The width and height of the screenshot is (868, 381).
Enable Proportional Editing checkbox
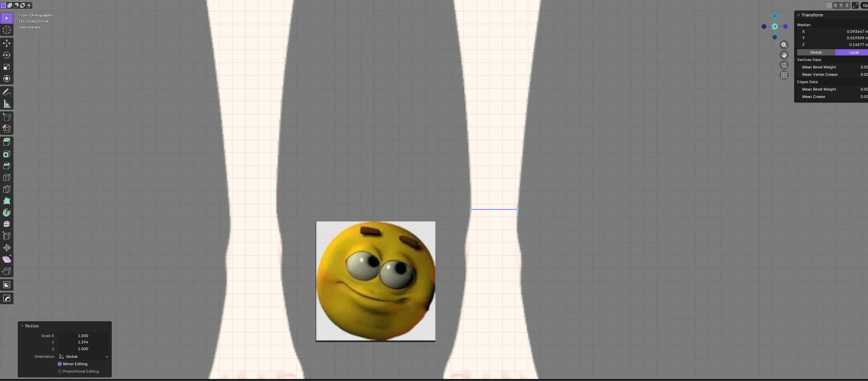(x=60, y=371)
